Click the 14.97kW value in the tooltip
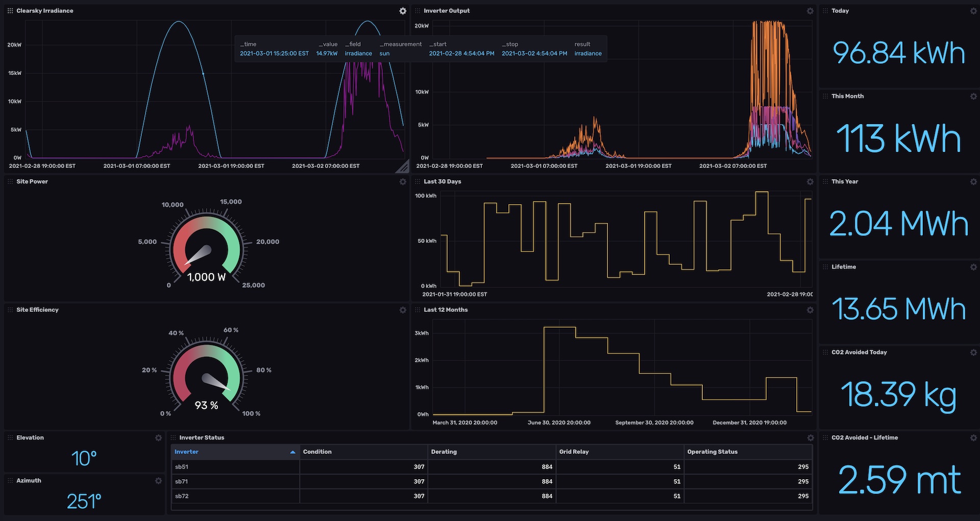980x521 pixels. pos(327,54)
